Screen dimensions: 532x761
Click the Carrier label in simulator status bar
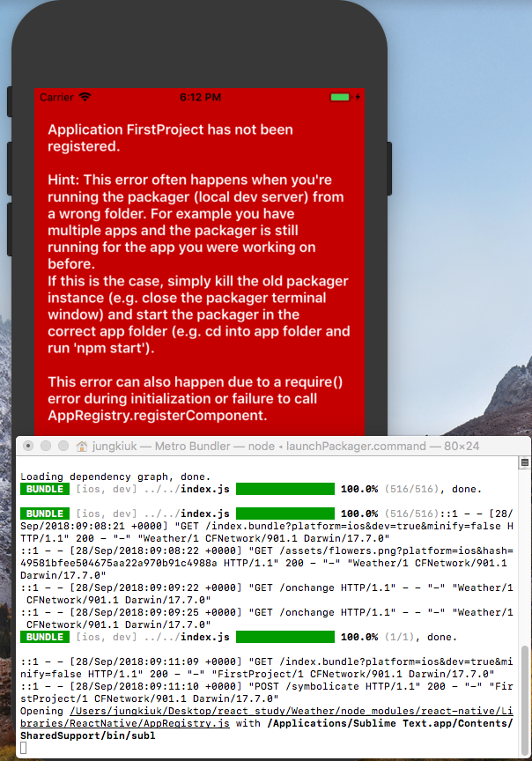(x=56, y=97)
